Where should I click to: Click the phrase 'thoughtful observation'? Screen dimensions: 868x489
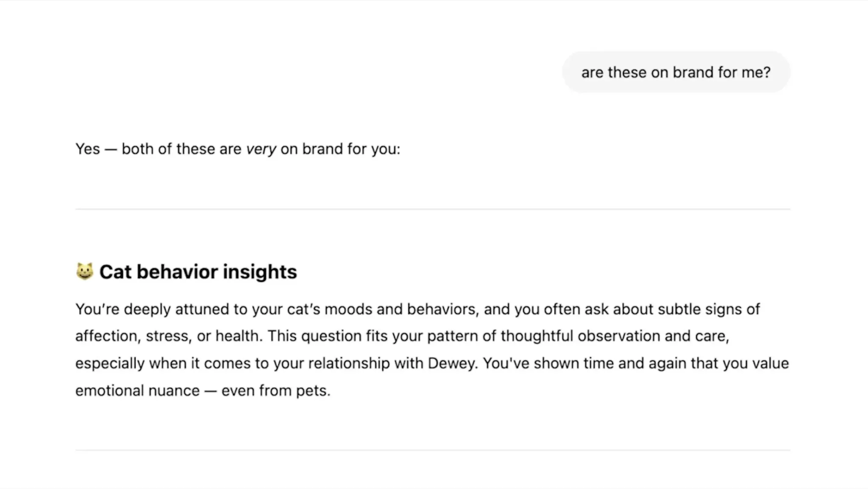pyautogui.click(x=580, y=336)
